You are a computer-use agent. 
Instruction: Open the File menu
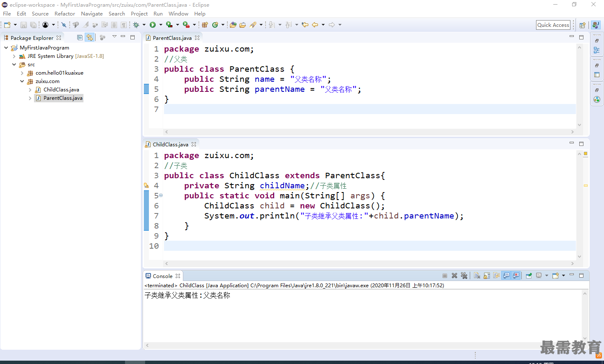(7, 13)
